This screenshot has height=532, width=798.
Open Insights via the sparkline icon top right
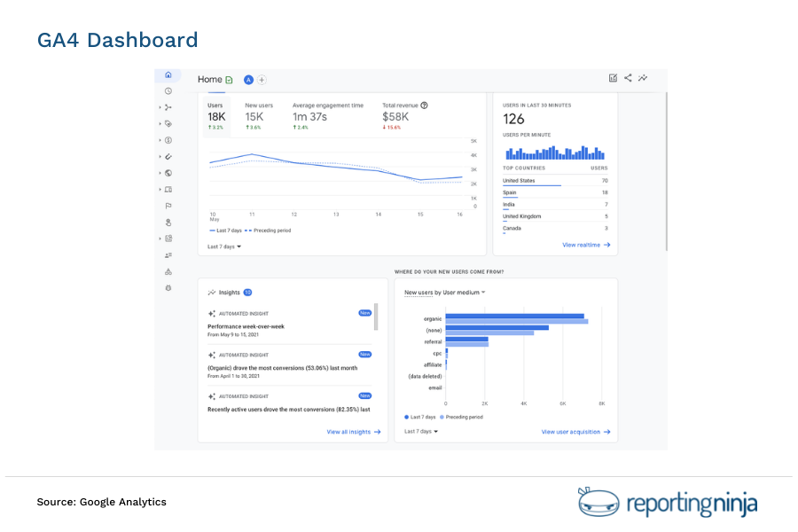pyautogui.click(x=644, y=77)
